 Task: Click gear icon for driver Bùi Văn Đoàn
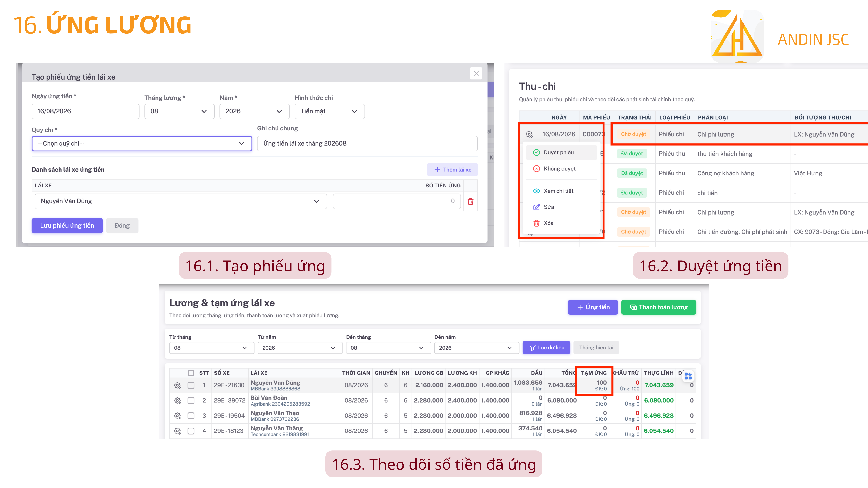tap(177, 400)
